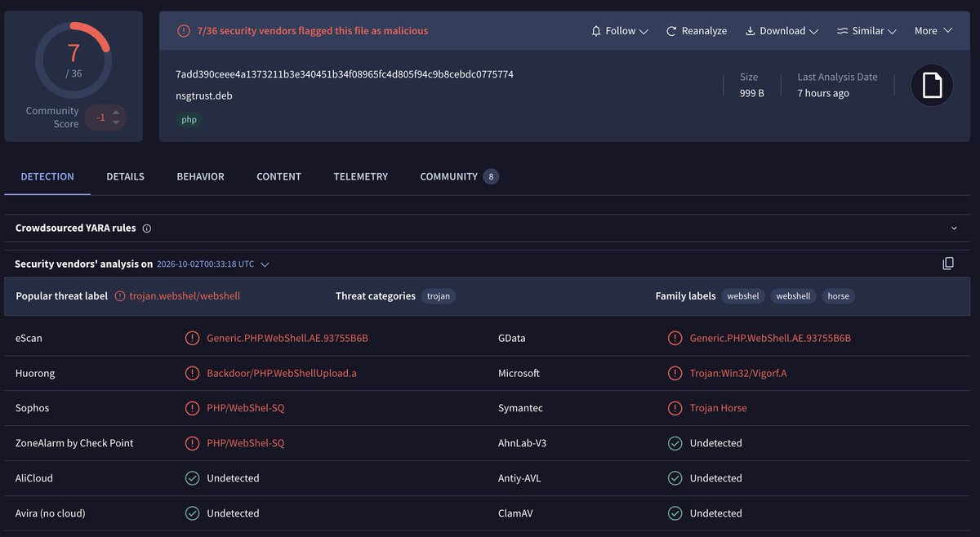Click the analysis timestamp 2026-10-02T00:33:18 UTC

click(x=205, y=264)
